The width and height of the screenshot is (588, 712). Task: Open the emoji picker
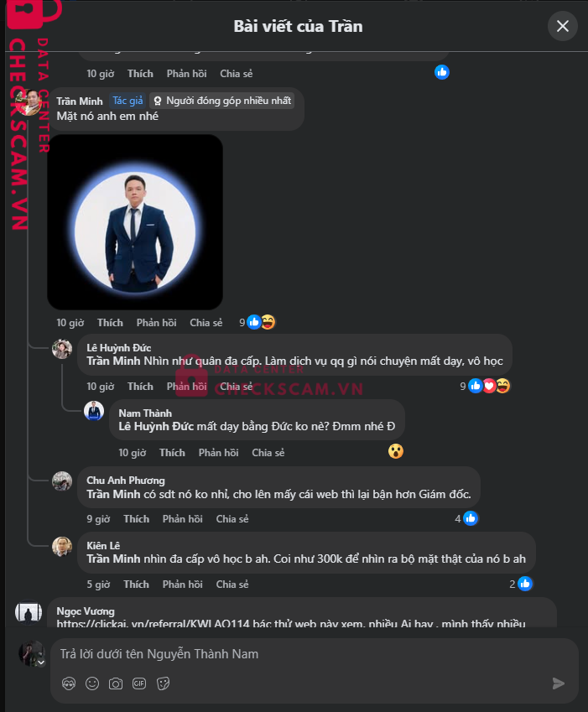click(x=92, y=683)
